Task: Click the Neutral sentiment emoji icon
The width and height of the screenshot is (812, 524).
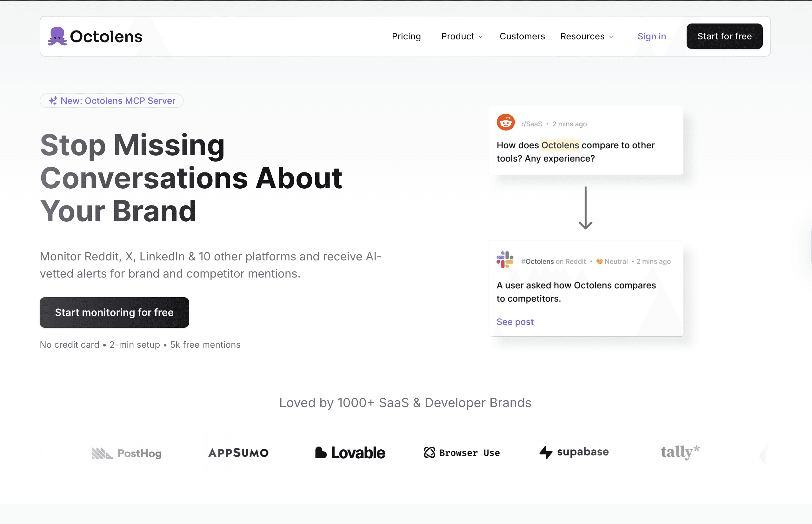Action: click(600, 261)
